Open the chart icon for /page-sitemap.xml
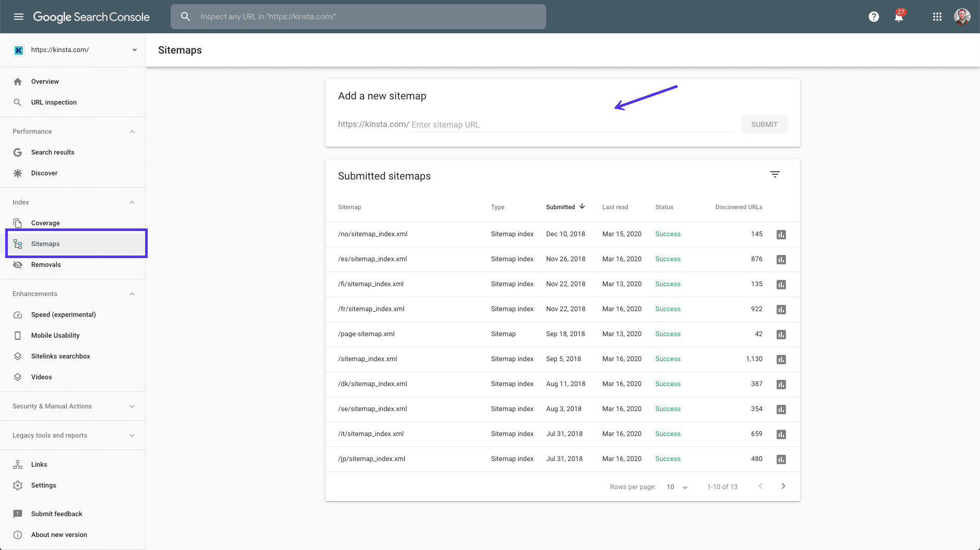The image size is (980, 550). coord(781,335)
